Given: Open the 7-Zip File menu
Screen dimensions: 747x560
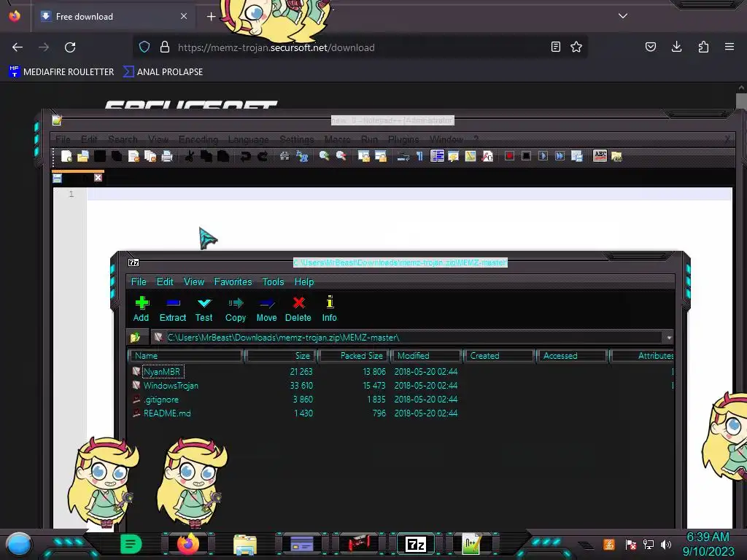Looking at the screenshot, I should (x=139, y=282).
